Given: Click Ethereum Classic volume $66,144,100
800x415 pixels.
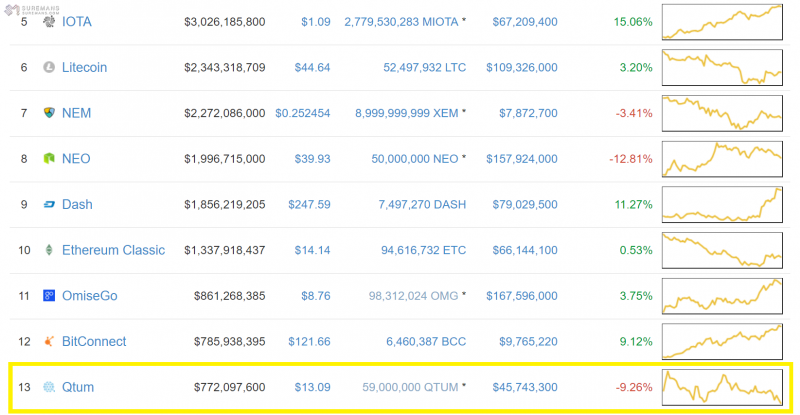Looking at the screenshot, I should (525, 250).
